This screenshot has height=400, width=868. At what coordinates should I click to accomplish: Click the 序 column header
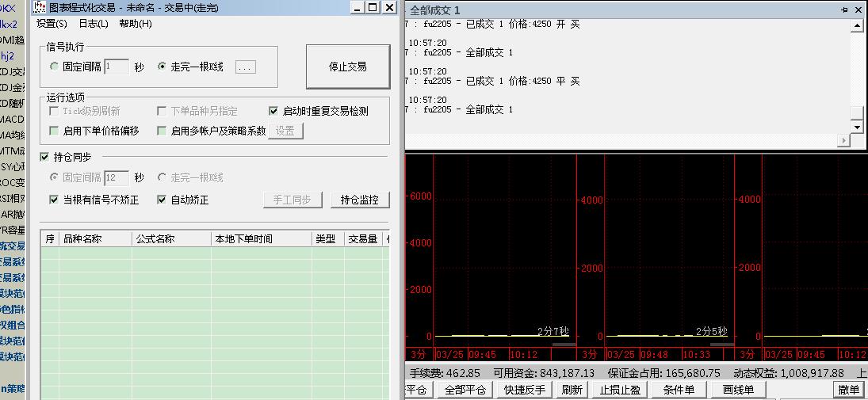50,239
